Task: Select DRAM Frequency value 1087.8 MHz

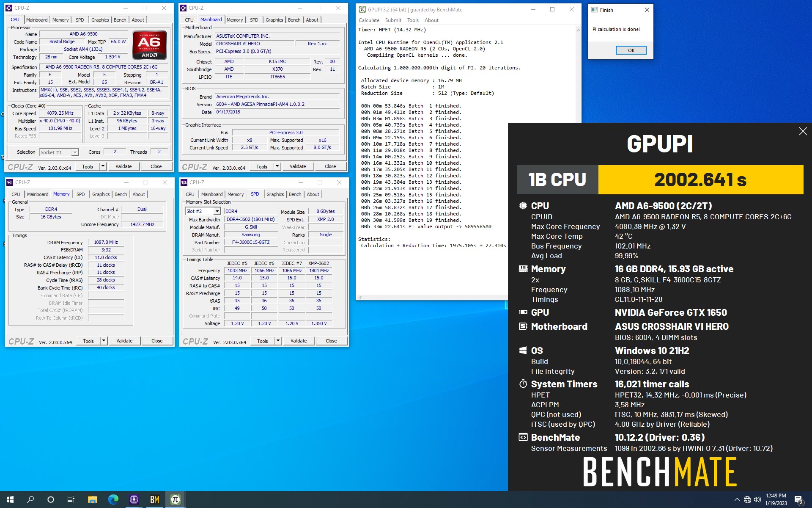Action: (x=106, y=242)
